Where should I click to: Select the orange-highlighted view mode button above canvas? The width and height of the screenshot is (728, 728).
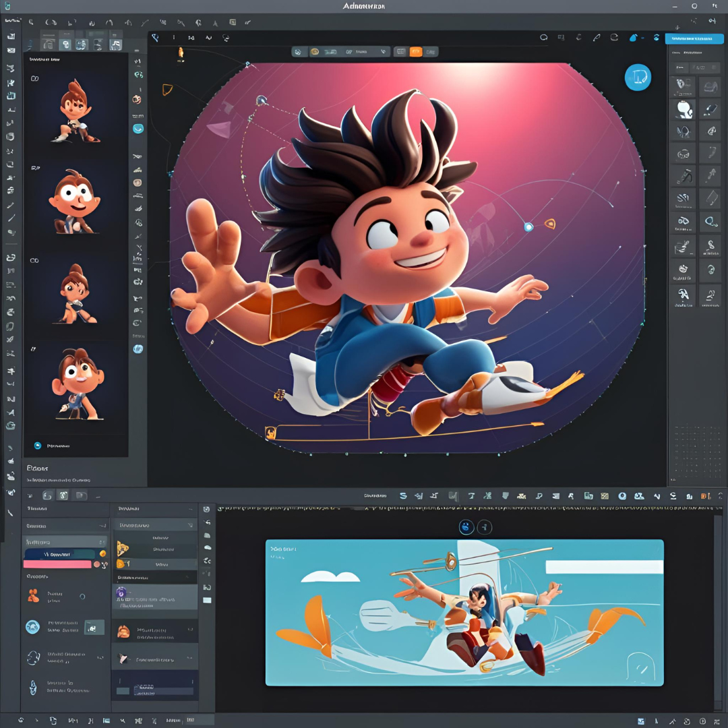(x=416, y=51)
